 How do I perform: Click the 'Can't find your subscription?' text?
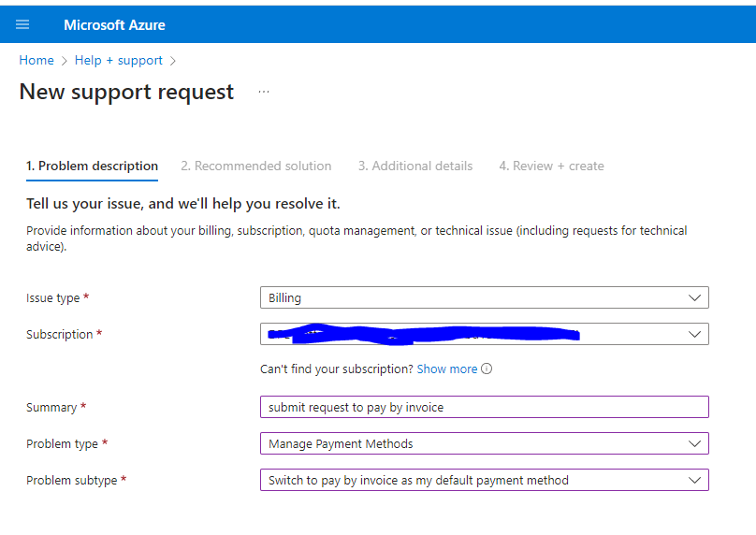click(x=337, y=369)
